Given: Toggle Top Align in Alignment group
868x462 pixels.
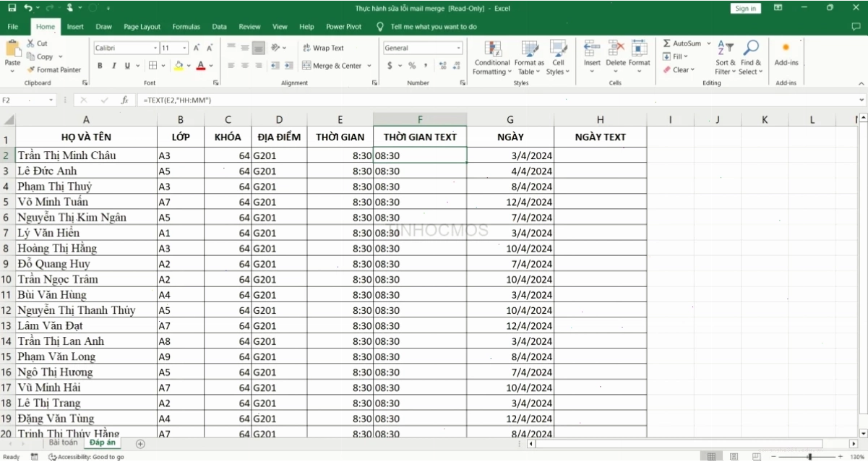Looking at the screenshot, I should click(231, 48).
